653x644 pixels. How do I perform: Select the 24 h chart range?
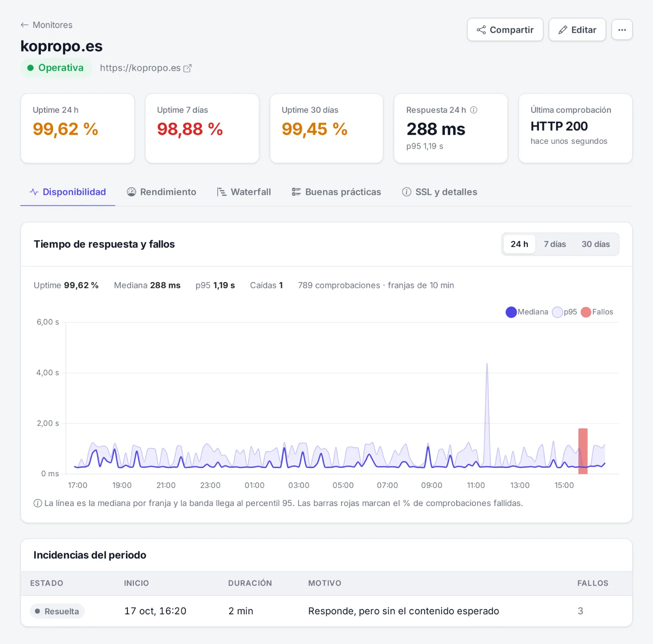click(x=519, y=244)
